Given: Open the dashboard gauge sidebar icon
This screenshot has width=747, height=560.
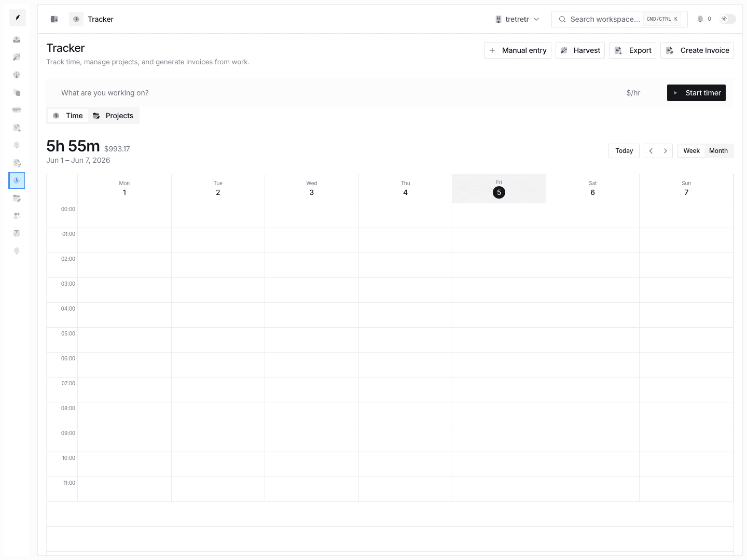Looking at the screenshot, I should pyautogui.click(x=17, y=75).
